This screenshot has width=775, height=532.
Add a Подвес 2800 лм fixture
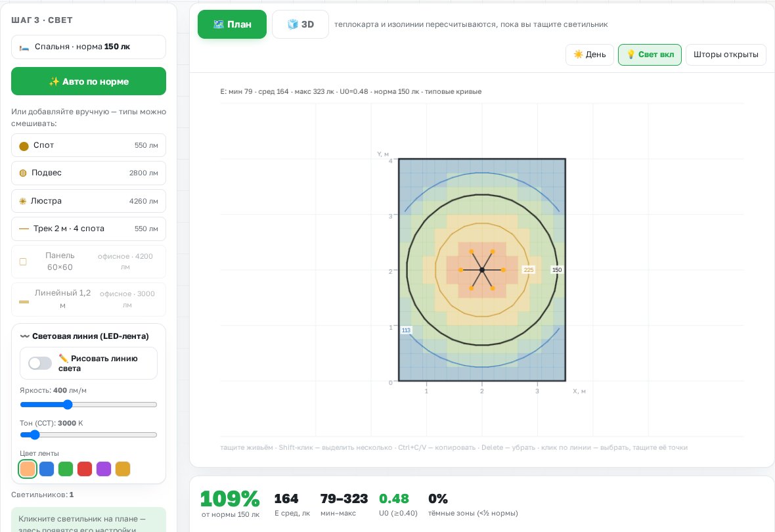[x=89, y=173]
